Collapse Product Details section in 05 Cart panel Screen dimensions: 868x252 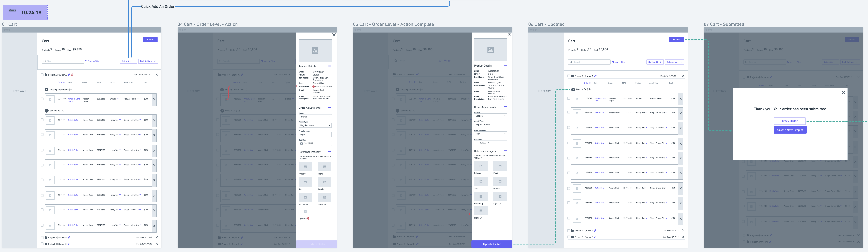(505, 65)
